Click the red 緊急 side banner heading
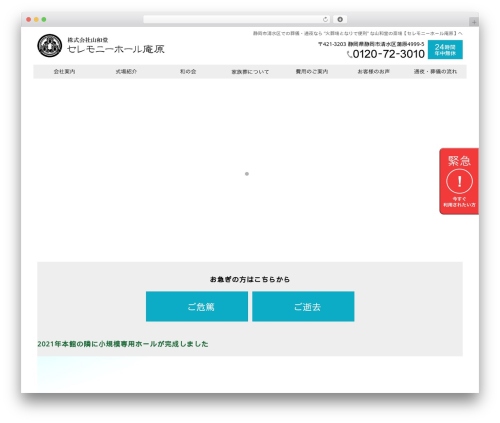 tap(459, 161)
